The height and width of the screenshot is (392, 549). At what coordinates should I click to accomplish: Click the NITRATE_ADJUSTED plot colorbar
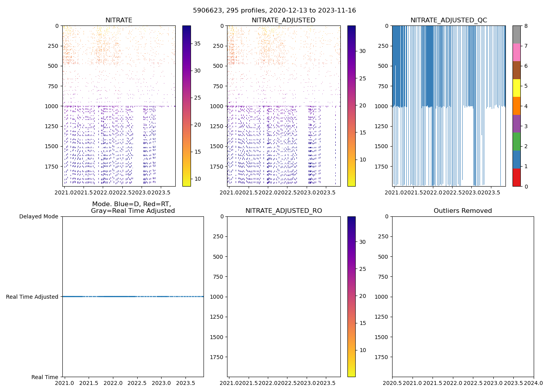[x=351, y=106]
